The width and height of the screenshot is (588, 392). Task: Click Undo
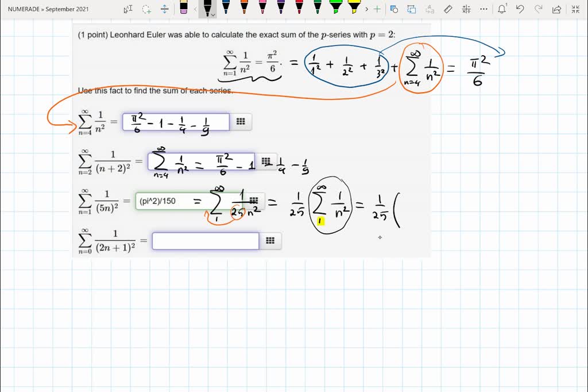[x=521, y=9]
